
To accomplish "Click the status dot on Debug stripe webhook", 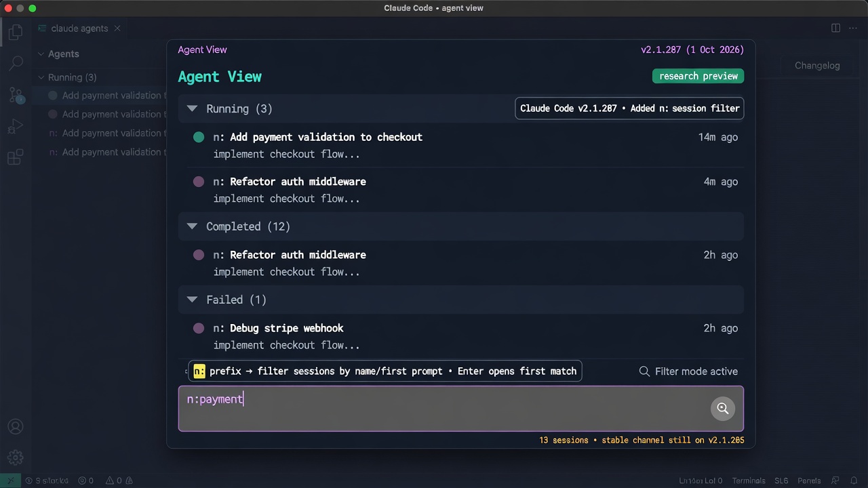I will [x=199, y=328].
